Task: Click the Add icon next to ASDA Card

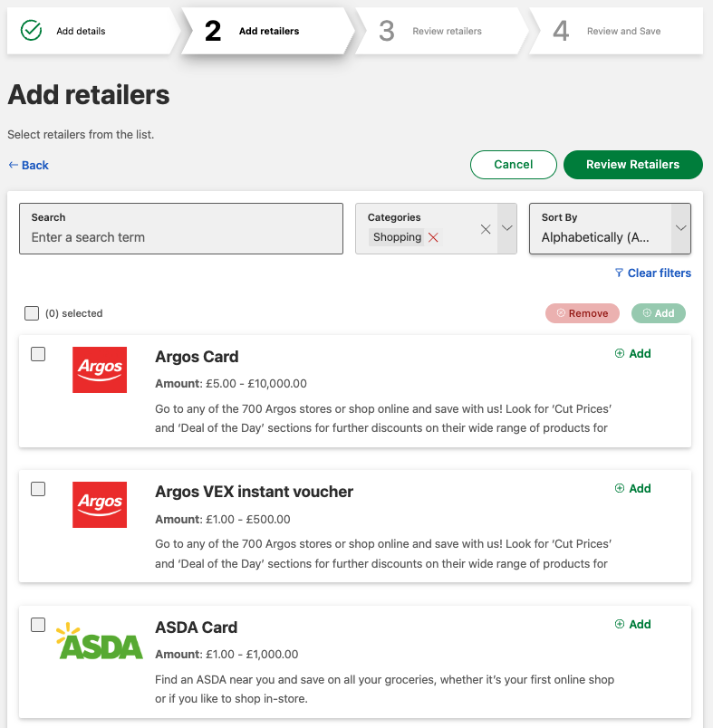Action: (x=631, y=624)
